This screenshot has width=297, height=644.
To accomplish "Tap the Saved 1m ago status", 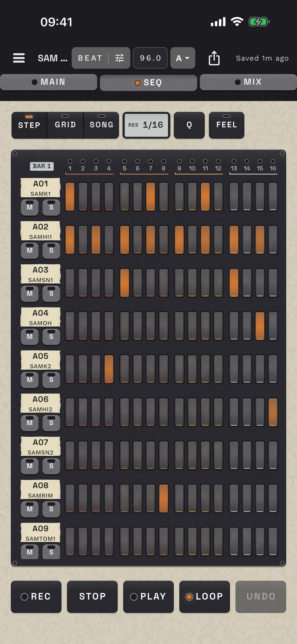I will pyautogui.click(x=262, y=58).
